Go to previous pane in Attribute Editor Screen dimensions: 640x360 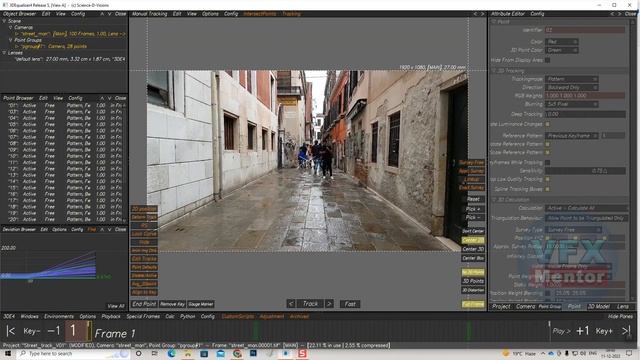pyautogui.click(x=611, y=14)
